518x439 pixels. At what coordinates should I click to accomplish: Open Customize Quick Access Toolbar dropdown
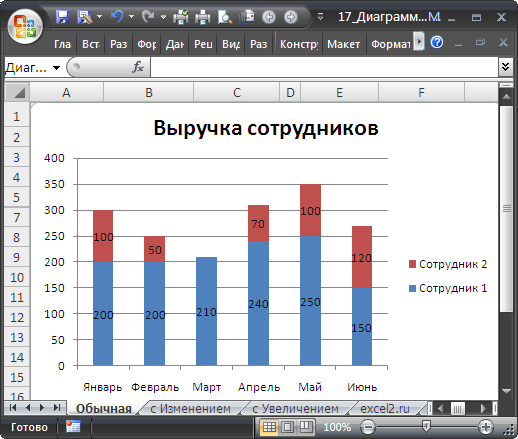320,16
